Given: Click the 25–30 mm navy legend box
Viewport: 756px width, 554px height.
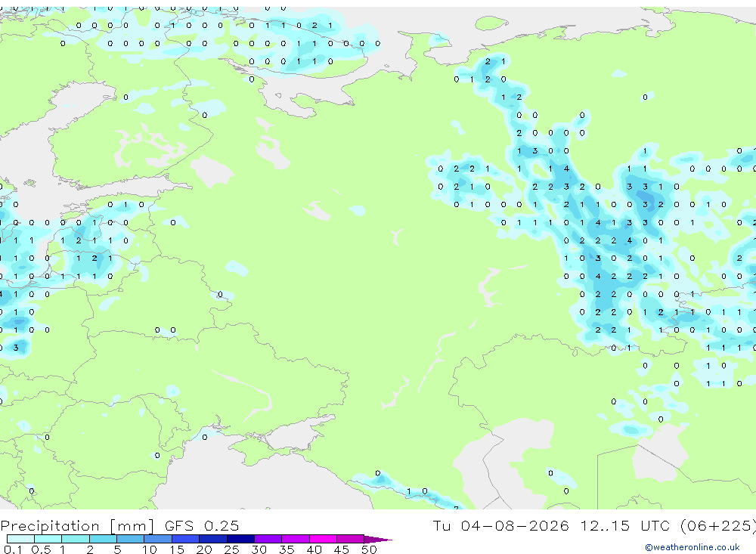Looking at the screenshot, I should click(x=240, y=539).
